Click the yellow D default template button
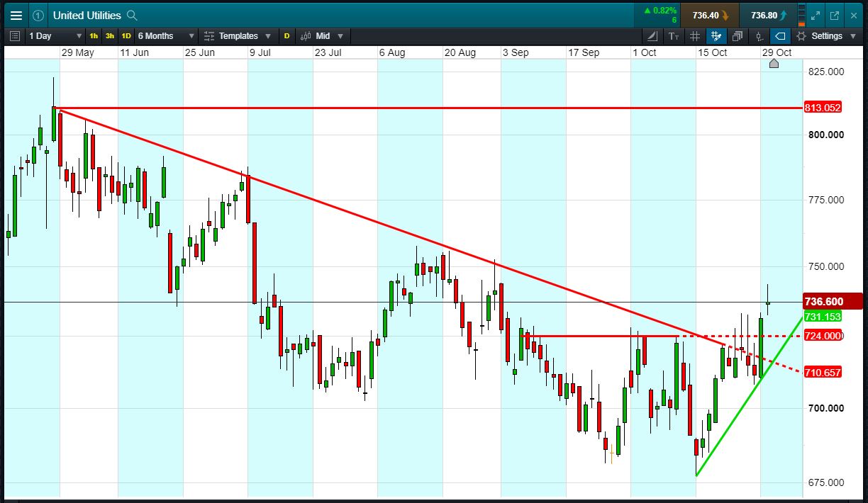 (x=286, y=36)
